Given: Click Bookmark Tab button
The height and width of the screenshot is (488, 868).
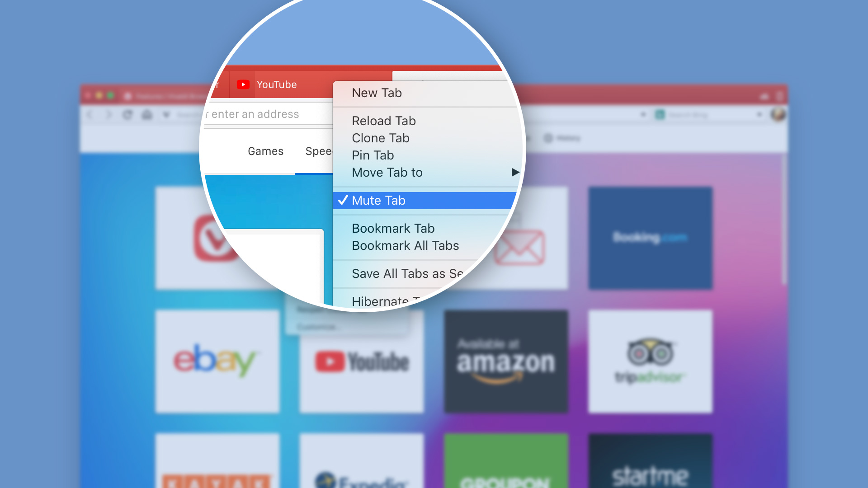Looking at the screenshot, I should pos(393,228).
